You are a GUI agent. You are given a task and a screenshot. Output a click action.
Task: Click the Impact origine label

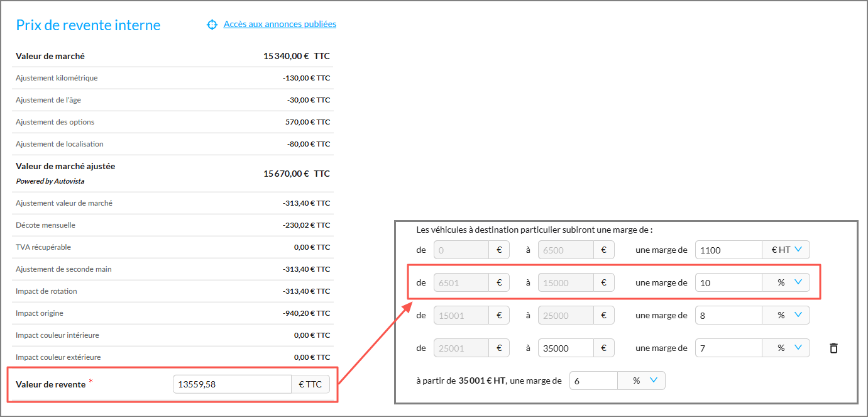pos(40,313)
